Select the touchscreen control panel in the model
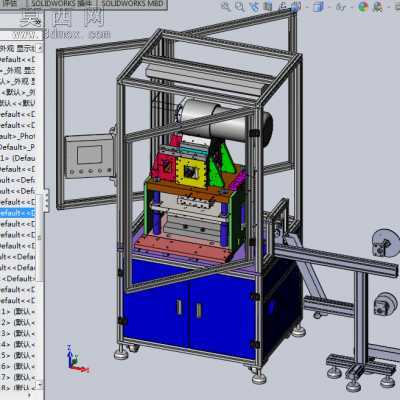400x400 pixels. pos(89,156)
